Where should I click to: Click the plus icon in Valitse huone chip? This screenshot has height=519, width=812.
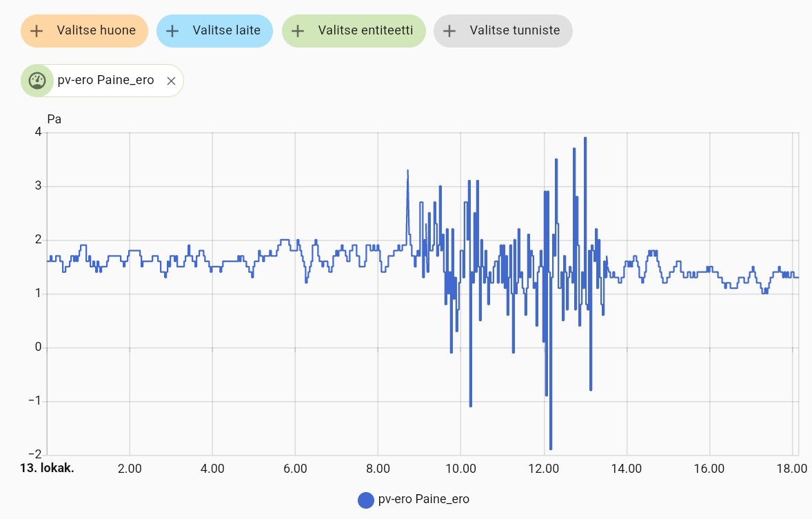pos(37,31)
